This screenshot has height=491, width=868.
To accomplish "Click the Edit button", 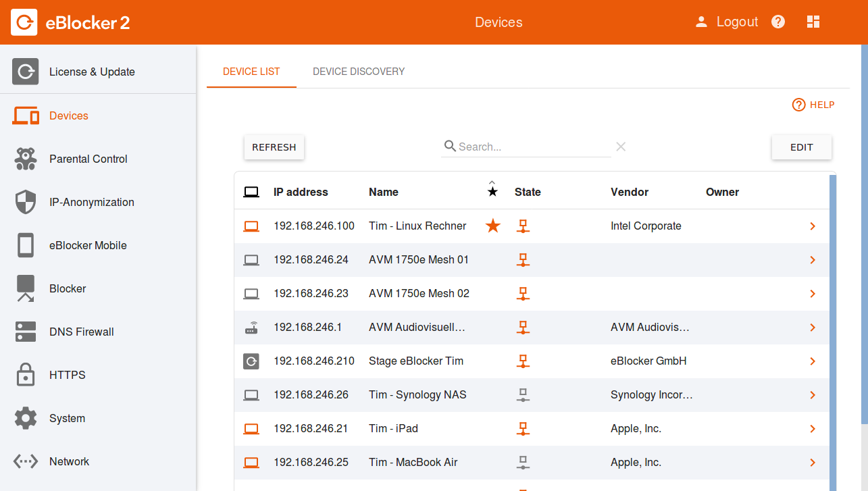I will pos(802,147).
